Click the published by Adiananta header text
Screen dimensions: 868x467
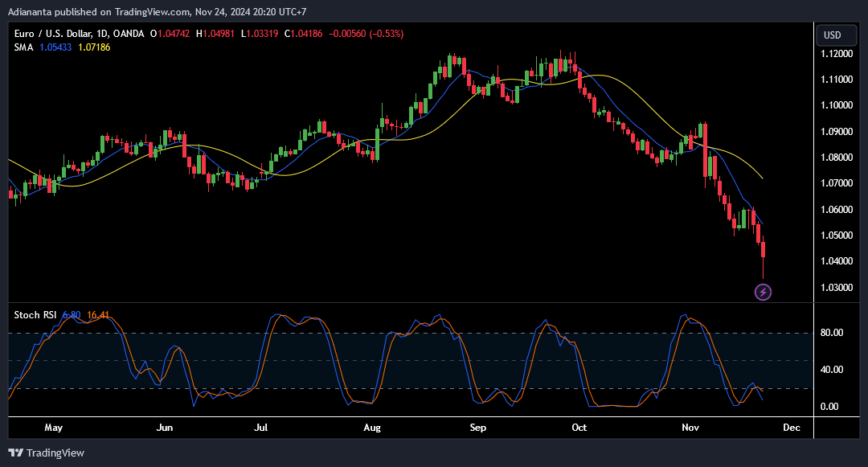pos(158,11)
